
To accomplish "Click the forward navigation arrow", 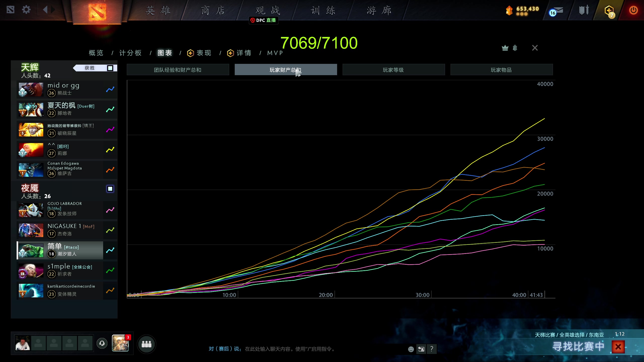I will (x=53, y=10).
